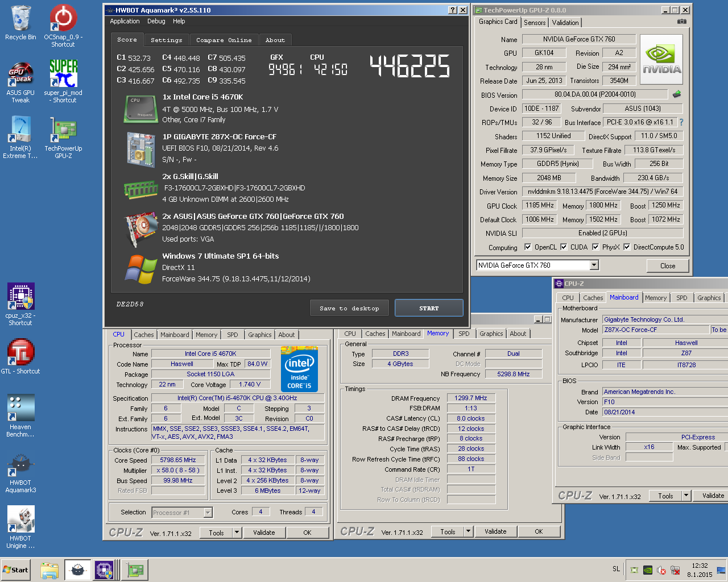The height and width of the screenshot is (582, 728).
Task: Click the SL language indicator on taskbar
Action: coord(617,569)
